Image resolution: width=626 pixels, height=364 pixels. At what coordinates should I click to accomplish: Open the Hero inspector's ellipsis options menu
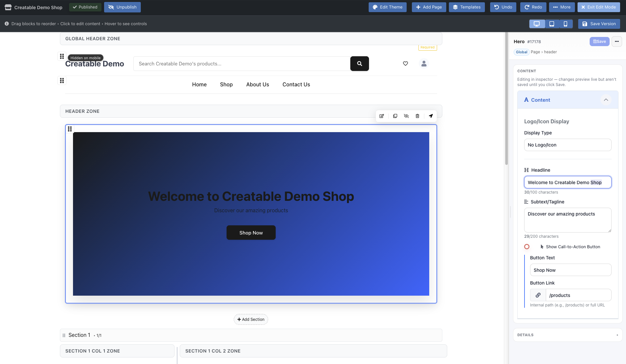[617, 42]
